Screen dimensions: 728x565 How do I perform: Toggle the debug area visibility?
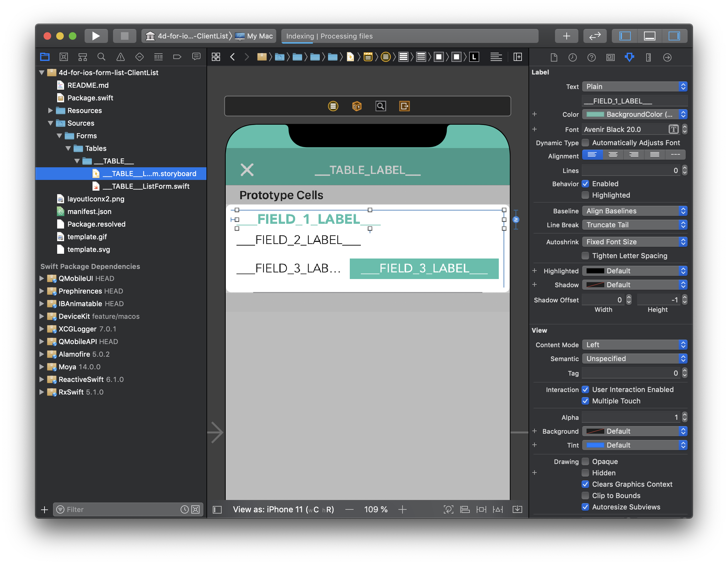pos(649,36)
